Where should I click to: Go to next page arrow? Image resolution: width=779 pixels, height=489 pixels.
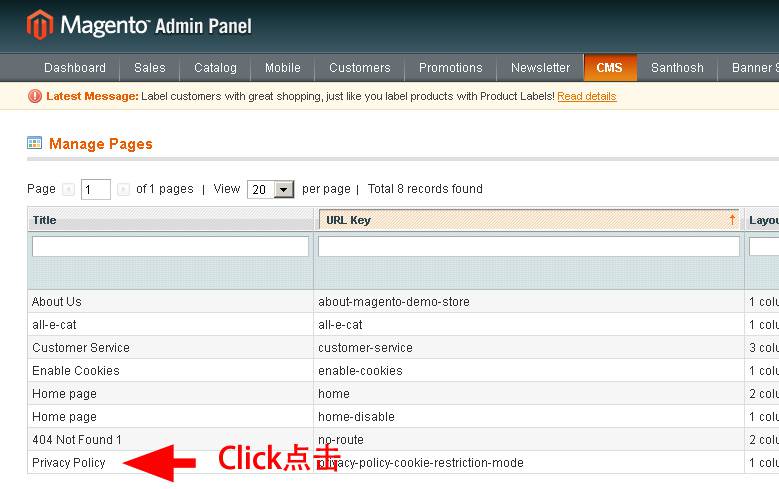point(123,189)
